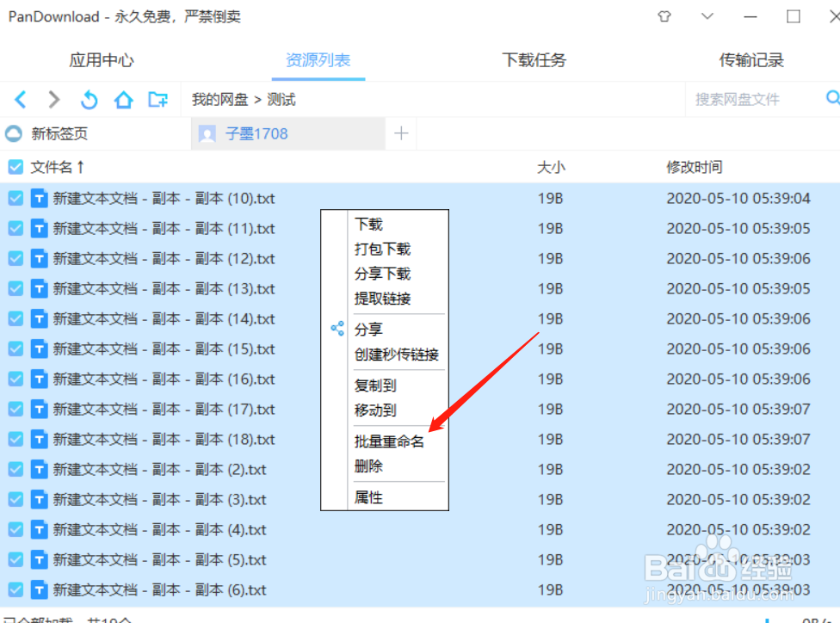The width and height of the screenshot is (840, 623).
Task: Switch to the 传输记录 tab
Action: point(749,59)
